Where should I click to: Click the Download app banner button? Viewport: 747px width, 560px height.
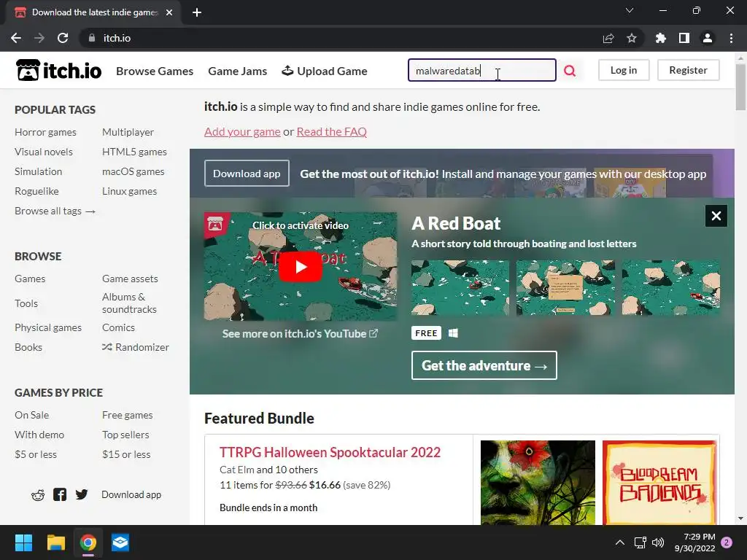247,174
